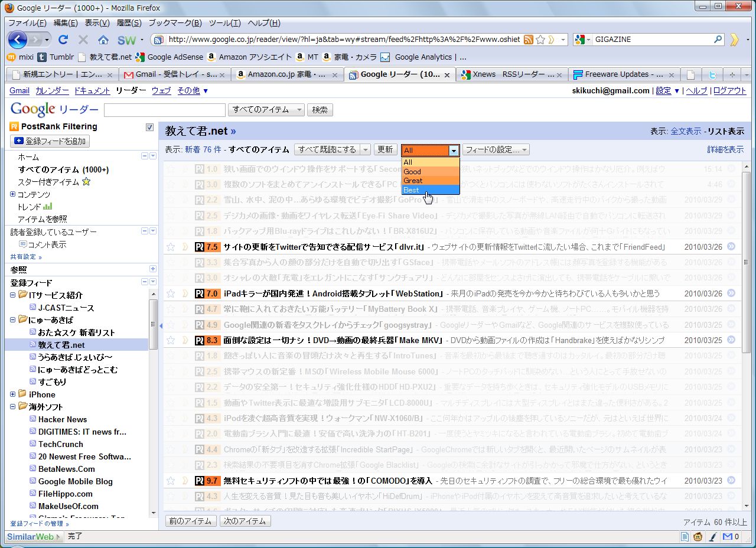Open the ファイル(F) menu
756x548 pixels.
(x=27, y=23)
